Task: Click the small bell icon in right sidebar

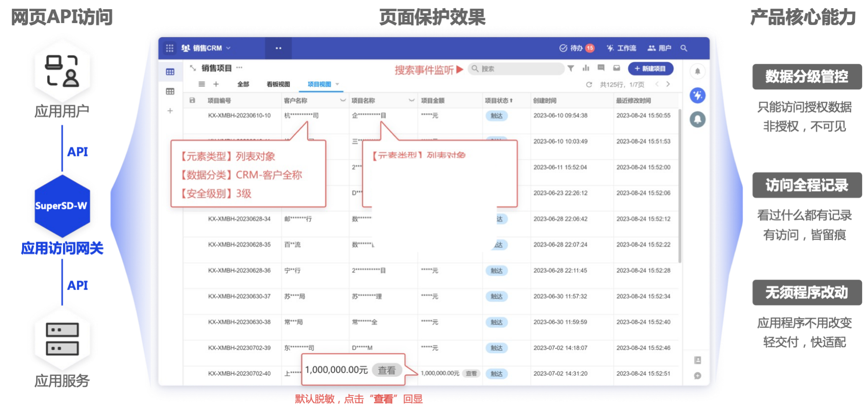Action: 697,72
